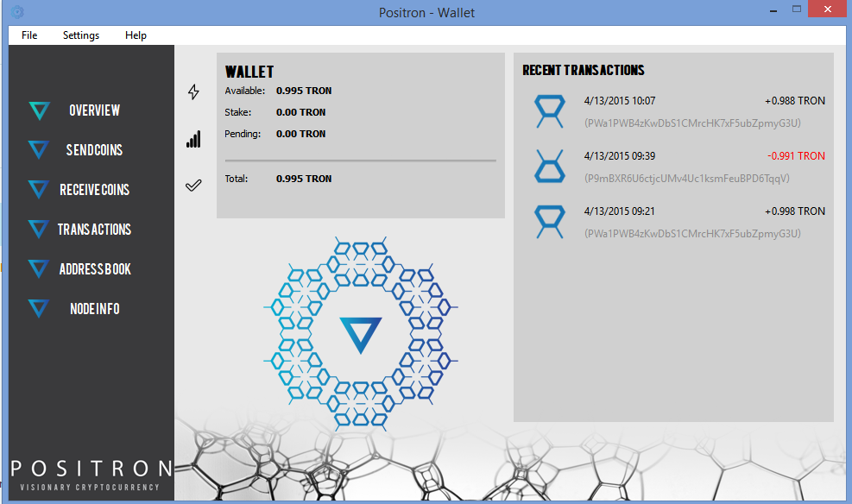Select the -0.991 TRON transaction amount
This screenshot has width=852, height=504.
(x=796, y=156)
